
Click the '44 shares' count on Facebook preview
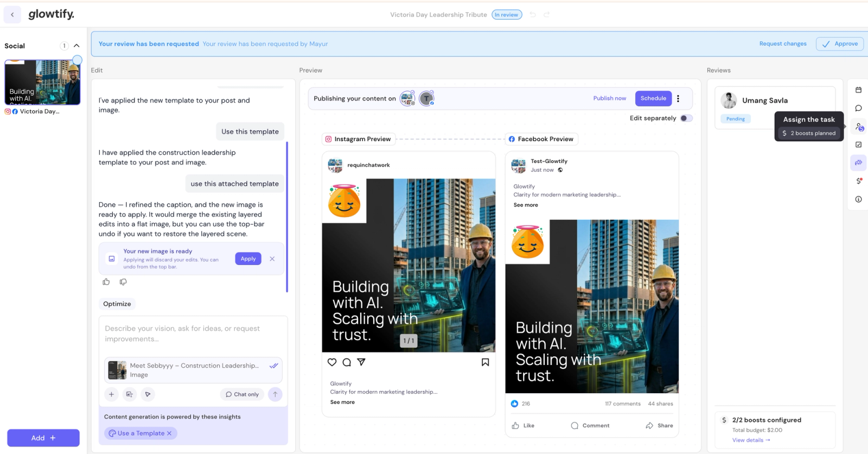pyautogui.click(x=660, y=404)
